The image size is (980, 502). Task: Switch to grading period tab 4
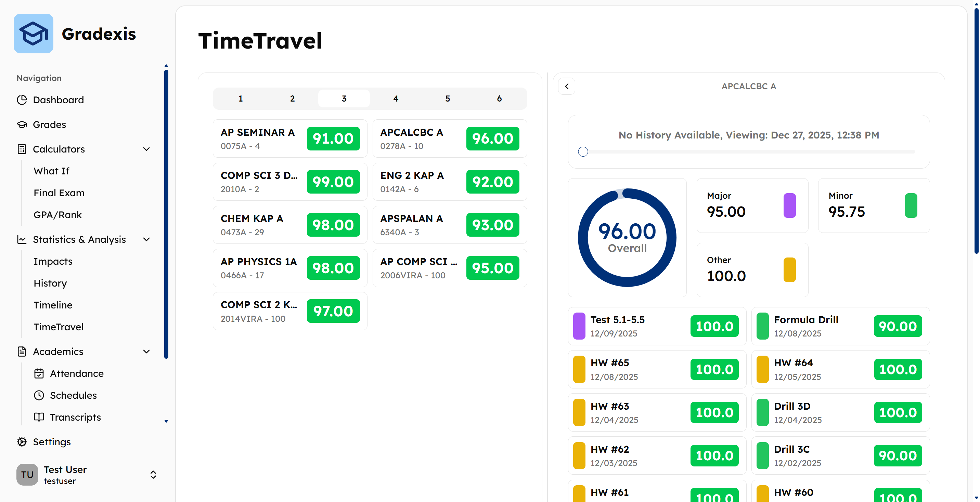396,98
